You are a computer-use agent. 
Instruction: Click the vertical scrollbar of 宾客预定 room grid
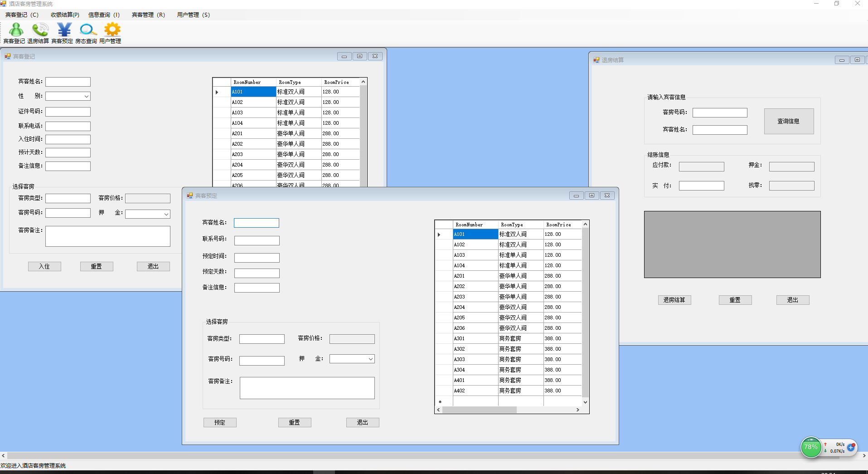585,313
